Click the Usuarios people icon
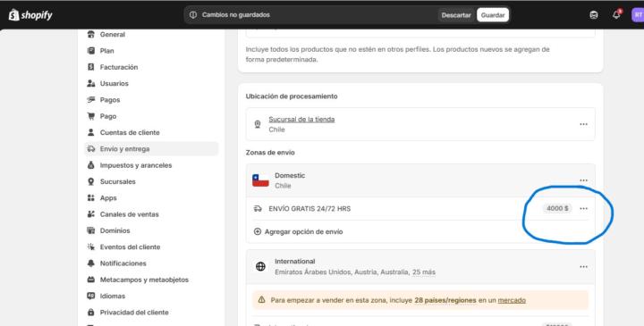Screen dimensions: 644x326 (x=90, y=83)
